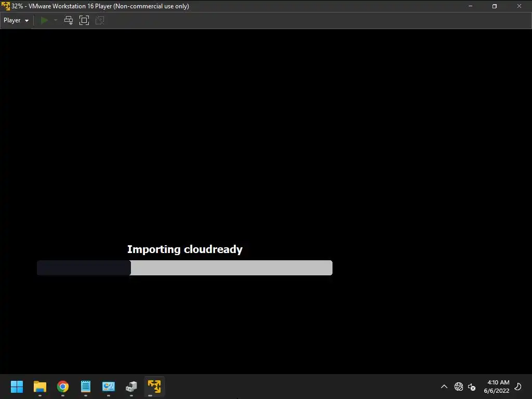Restore down the VMware Player window
Image resolution: width=532 pixels, height=399 pixels.
[x=495, y=6]
